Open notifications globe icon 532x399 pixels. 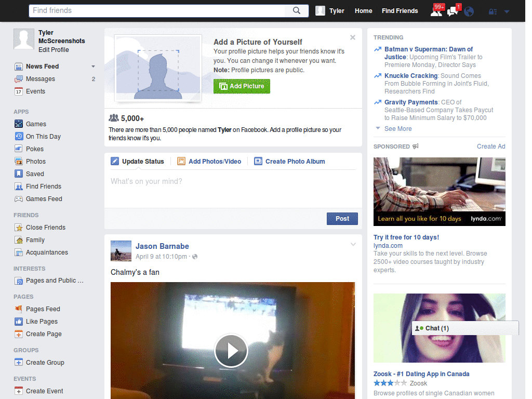click(469, 12)
